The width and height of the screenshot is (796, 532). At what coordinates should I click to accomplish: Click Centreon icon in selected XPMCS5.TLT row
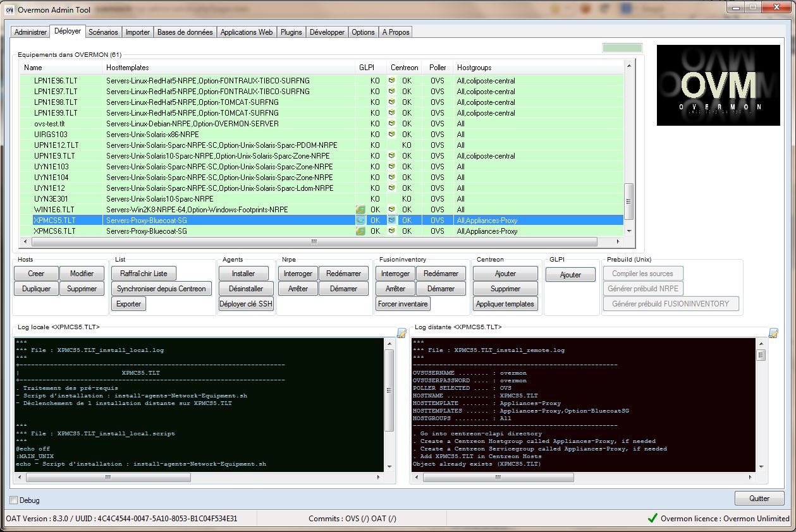click(392, 221)
